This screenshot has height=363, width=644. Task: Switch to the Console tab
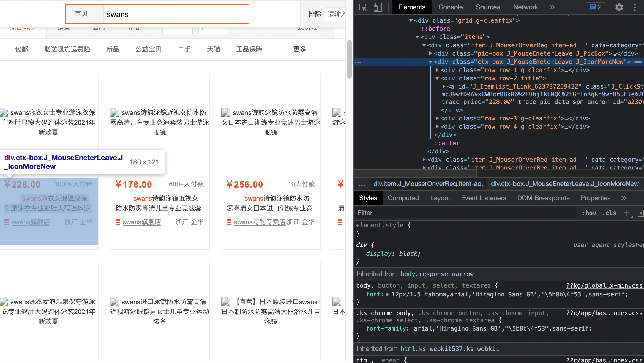(451, 7)
